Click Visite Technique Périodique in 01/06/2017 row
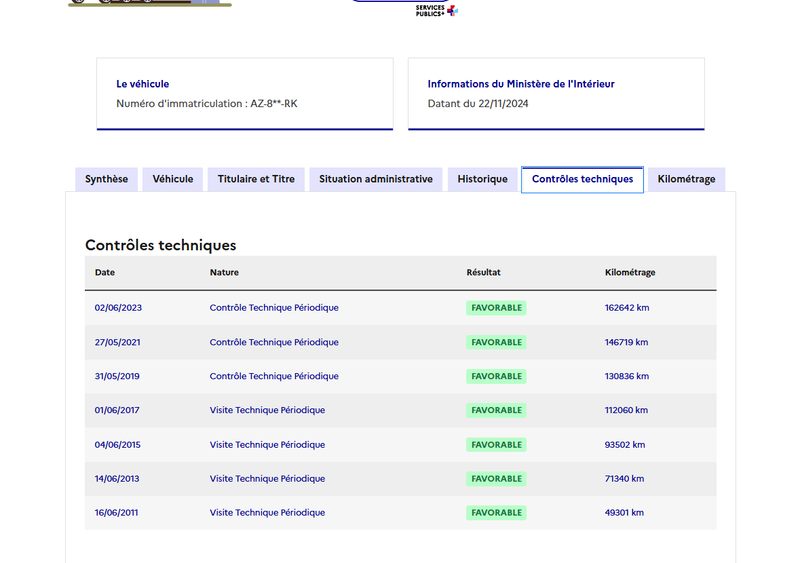Screen dimensions: 800x563 click(267, 410)
